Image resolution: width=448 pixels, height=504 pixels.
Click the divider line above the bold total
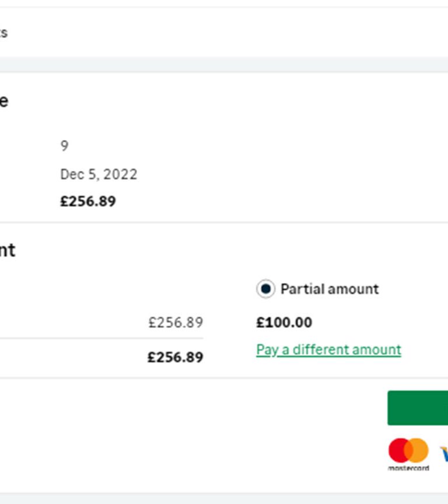(x=101, y=338)
